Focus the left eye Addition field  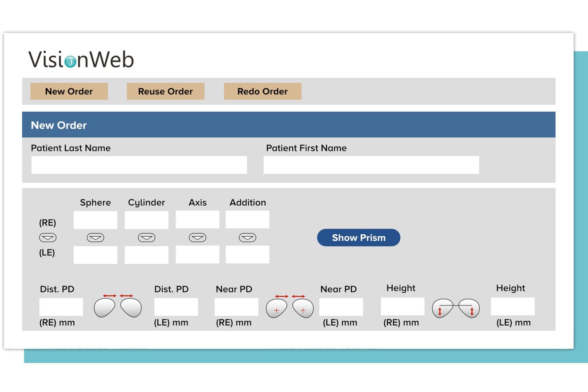point(248,255)
